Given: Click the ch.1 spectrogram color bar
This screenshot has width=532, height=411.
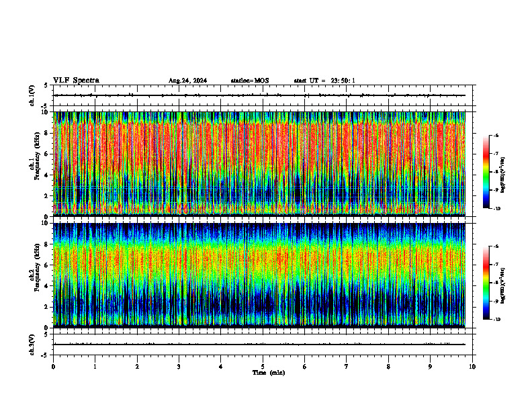Looking at the screenshot, I should pos(486,172).
